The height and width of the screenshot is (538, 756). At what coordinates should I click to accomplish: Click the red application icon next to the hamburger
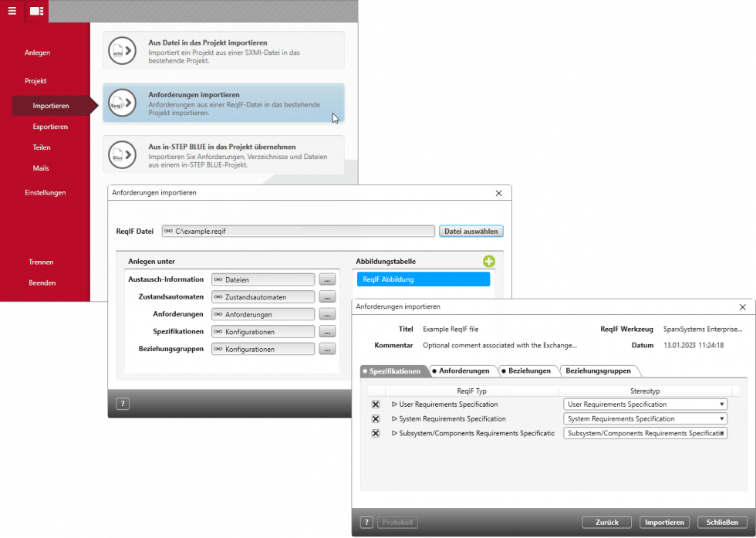pyautogui.click(x=35, y=11)
